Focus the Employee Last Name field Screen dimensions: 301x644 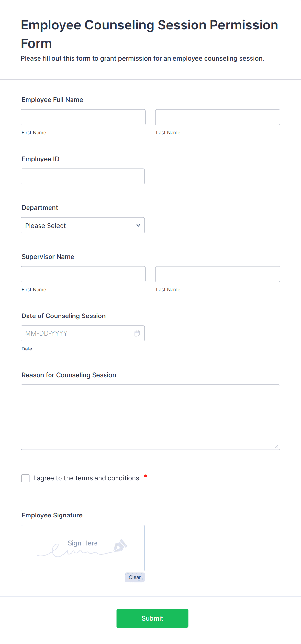pyautogui.click(x=217, y=117)
